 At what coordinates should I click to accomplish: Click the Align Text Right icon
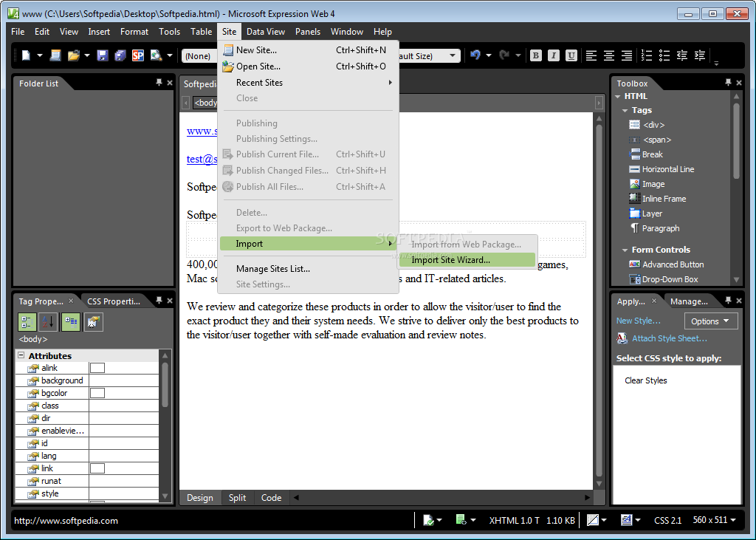tap(627, 56)
